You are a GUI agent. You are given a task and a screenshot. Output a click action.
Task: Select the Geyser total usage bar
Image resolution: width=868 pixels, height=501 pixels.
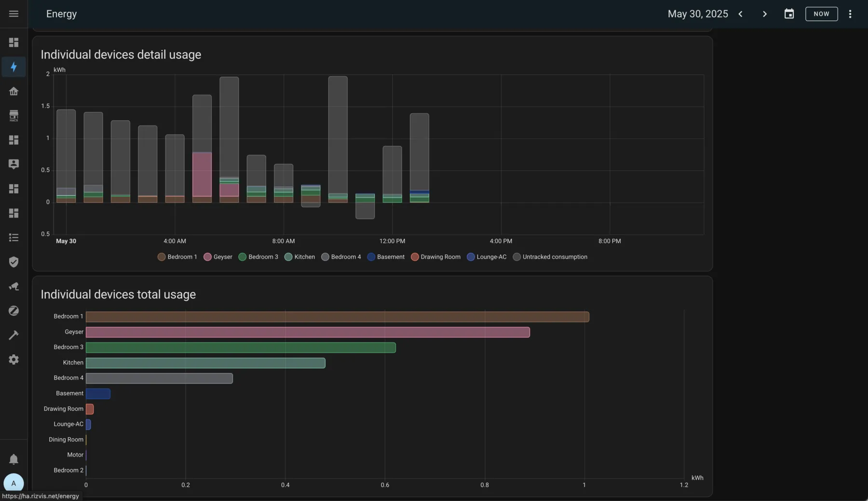(308, 332)
